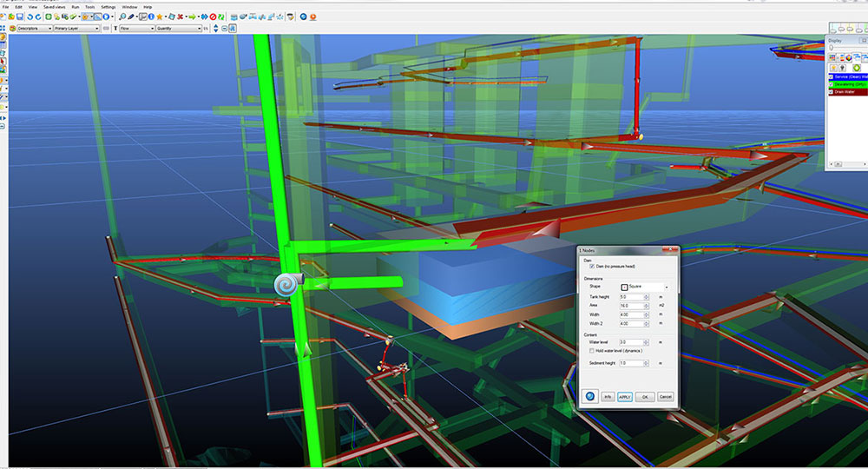This screenshot has height=469, width=868.
Task: Select the pencil draw tool icon
Action: coord(131,17)
